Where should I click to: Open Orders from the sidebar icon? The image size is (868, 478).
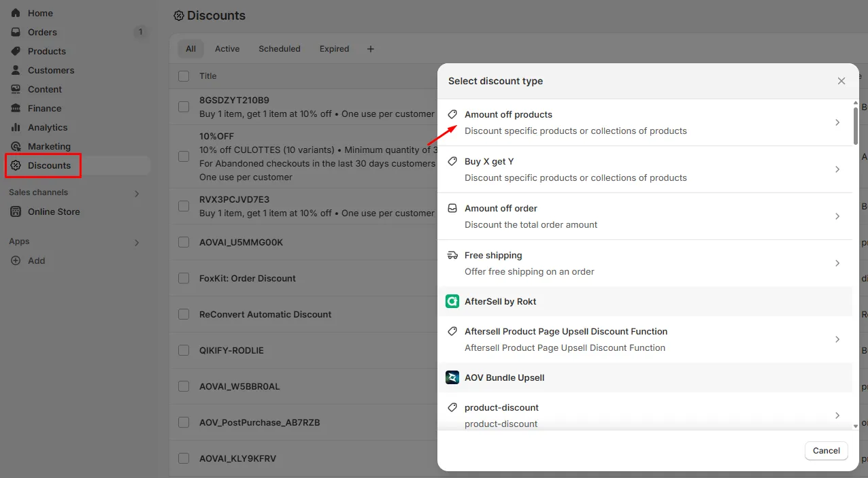coord(16,32)
